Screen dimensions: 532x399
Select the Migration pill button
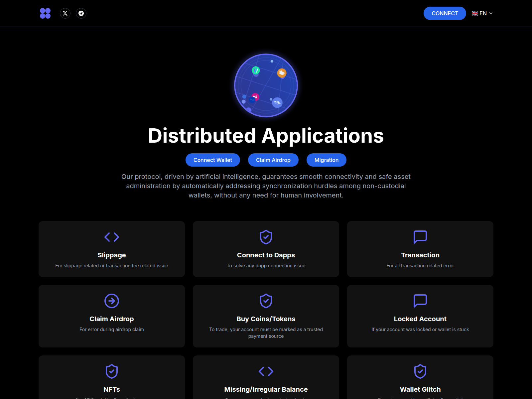point(327,160)
